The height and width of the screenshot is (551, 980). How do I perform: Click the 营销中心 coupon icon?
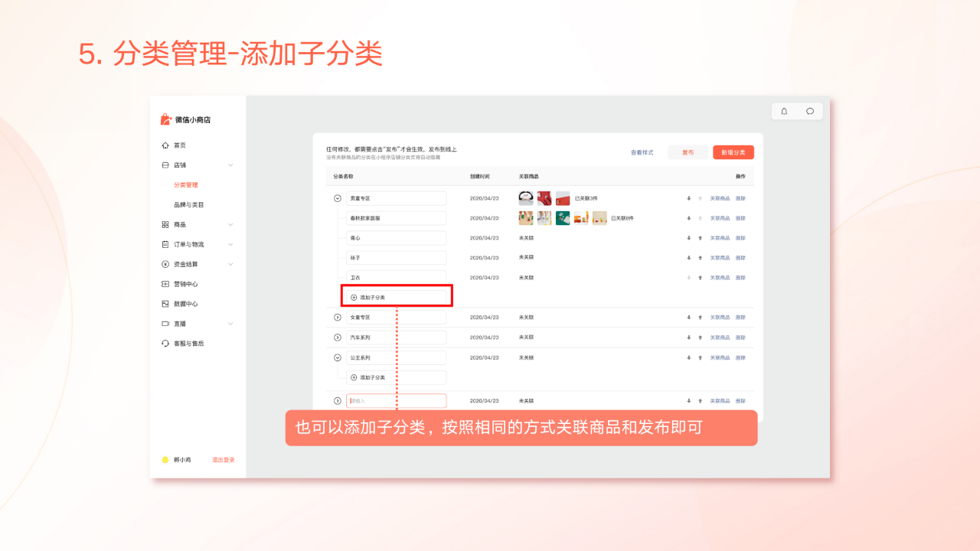pos(165,284)
